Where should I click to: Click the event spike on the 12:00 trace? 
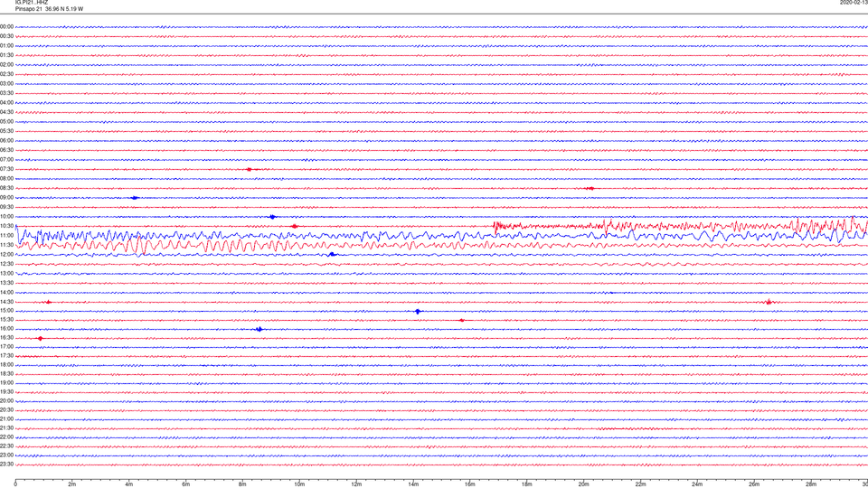point(332,255)
